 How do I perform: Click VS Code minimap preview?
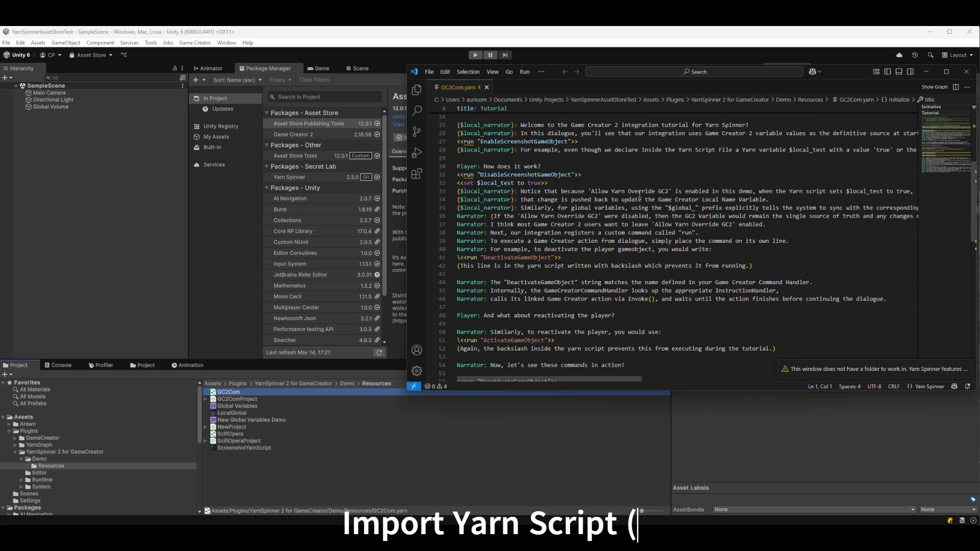(x=945, y=139)
